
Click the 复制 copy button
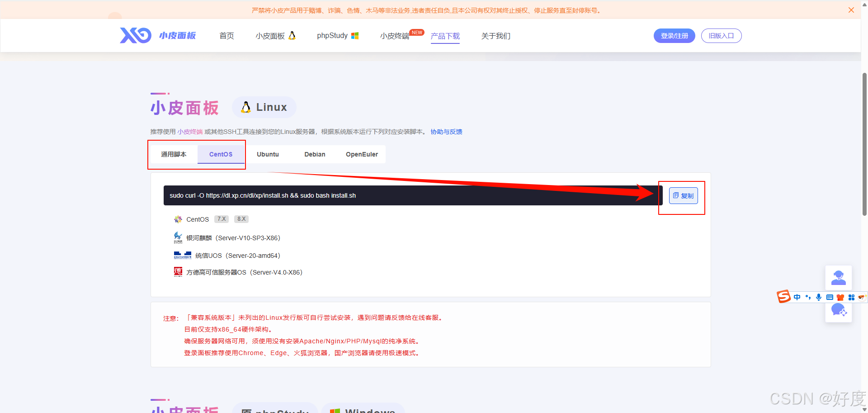[684, 196]
